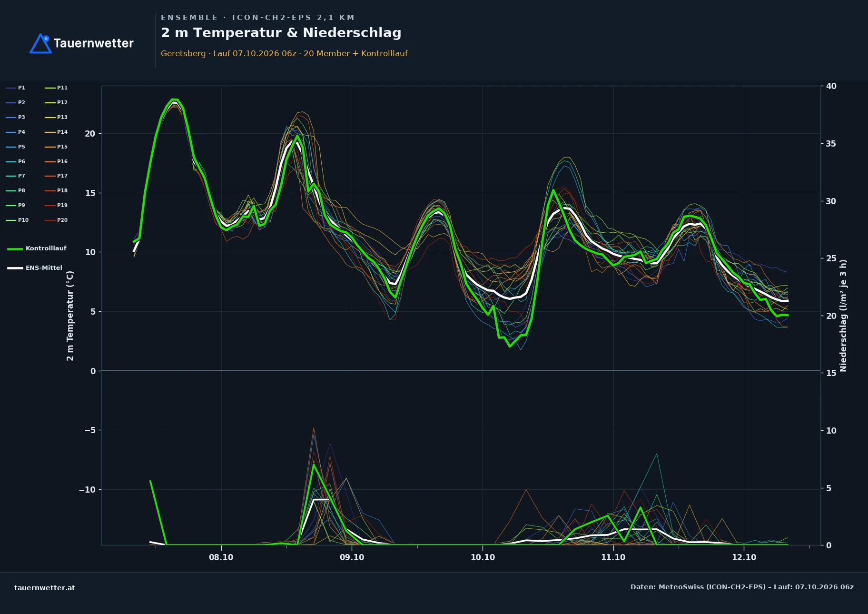The width and height of the screenshot is (868, 614).
Task: Click the 40 tick on precipitation axis
Action: pyautogui.click(x=831, y=86)
